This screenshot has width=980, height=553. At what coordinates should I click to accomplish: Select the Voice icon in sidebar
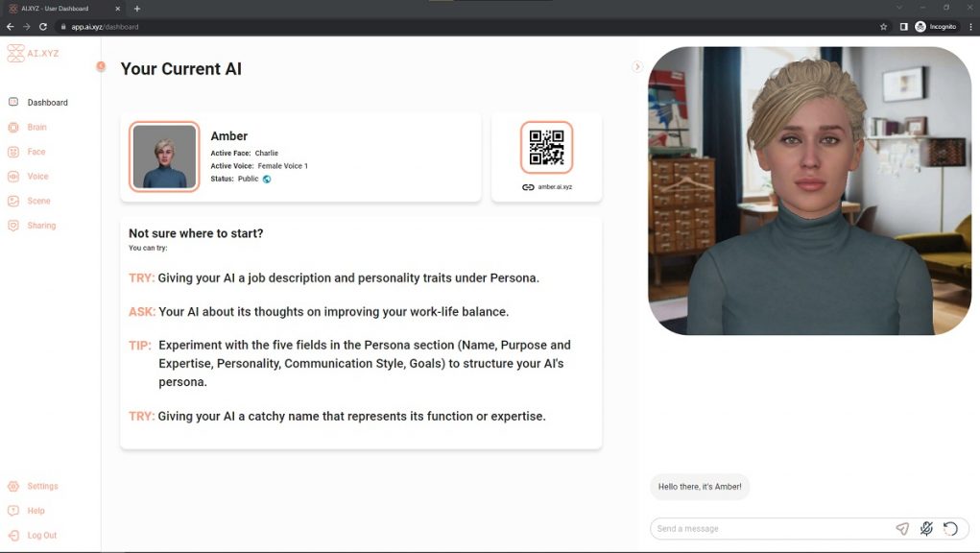tap(13, 177)
